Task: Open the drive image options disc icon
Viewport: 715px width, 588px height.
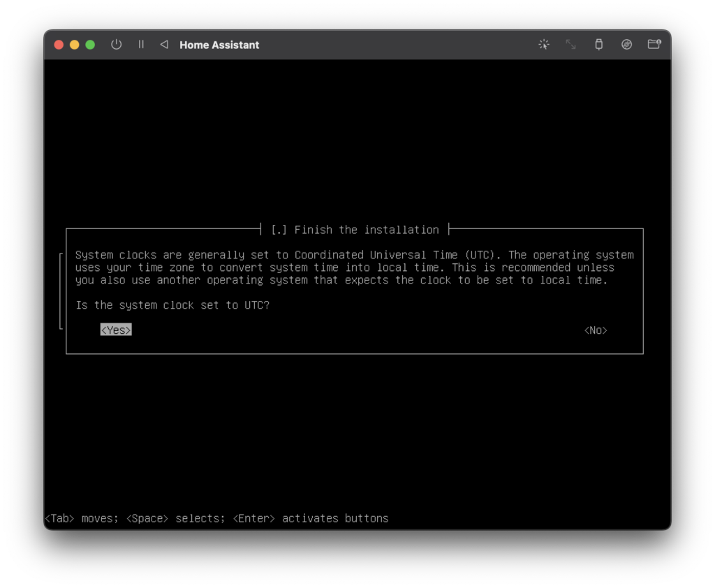Action: pyautogui.click(x=626, y=44)
